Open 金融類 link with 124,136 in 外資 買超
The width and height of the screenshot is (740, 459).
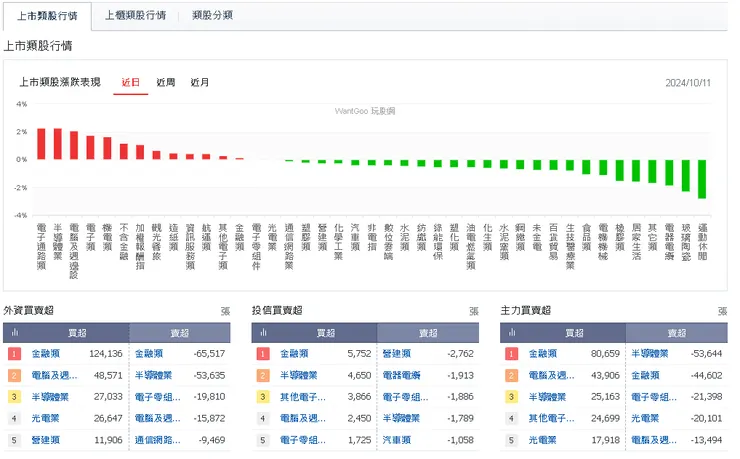click(46, 354)
